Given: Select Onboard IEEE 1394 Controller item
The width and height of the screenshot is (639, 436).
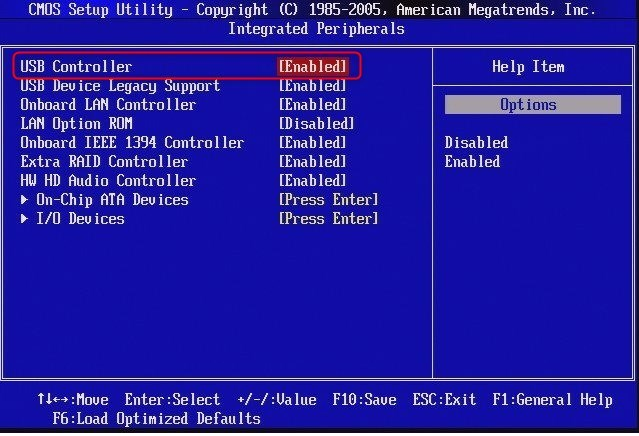Looking at the screenshot, I should point(132,143).
